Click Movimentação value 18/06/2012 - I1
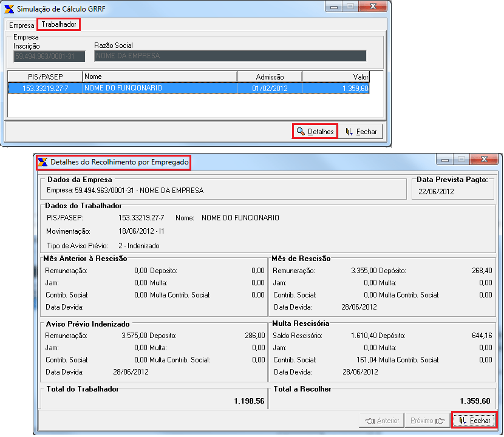 click(141, 231)
